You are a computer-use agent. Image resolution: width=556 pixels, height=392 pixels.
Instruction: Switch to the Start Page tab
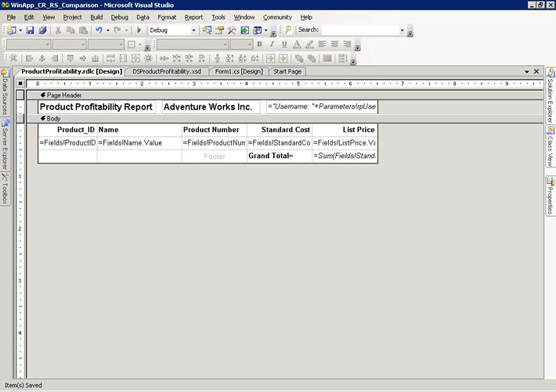[287, 71]
